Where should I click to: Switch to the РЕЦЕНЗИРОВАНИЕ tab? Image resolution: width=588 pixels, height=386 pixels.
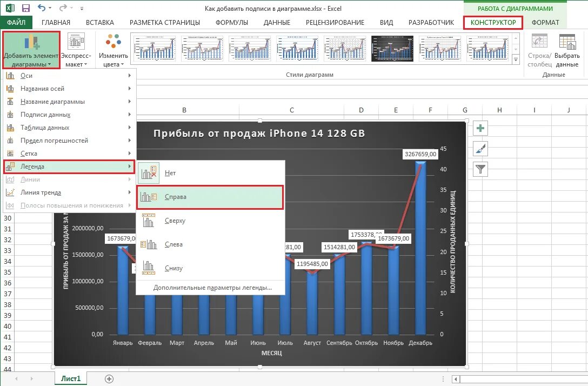coord(335,23)
